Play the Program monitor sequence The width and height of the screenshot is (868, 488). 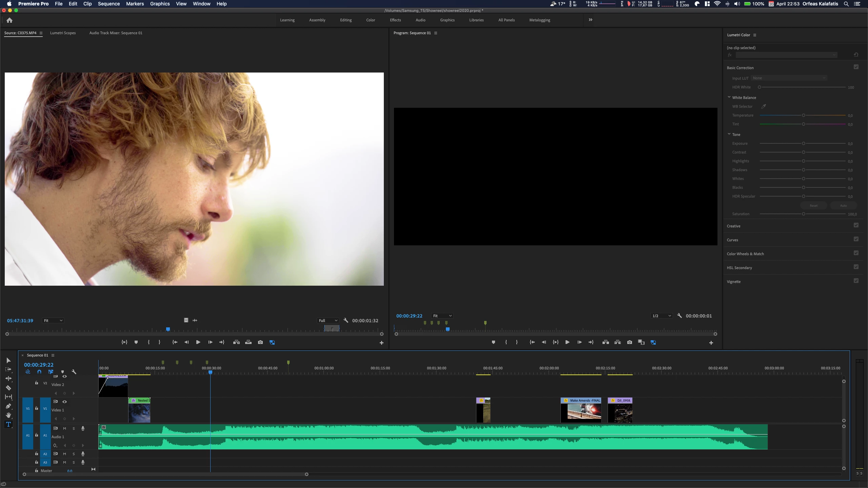pos(567,342)
